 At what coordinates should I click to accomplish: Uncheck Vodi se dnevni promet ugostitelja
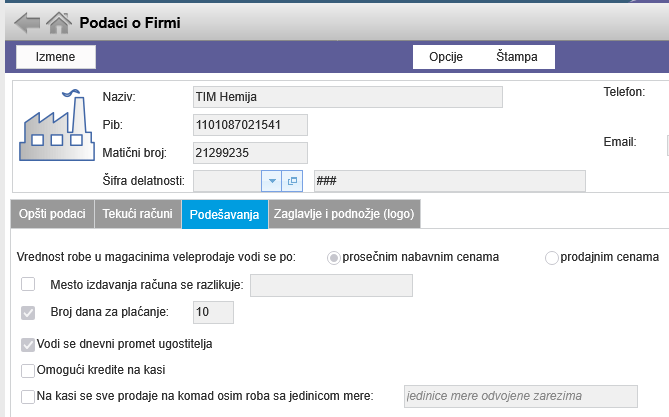[28, 344]
